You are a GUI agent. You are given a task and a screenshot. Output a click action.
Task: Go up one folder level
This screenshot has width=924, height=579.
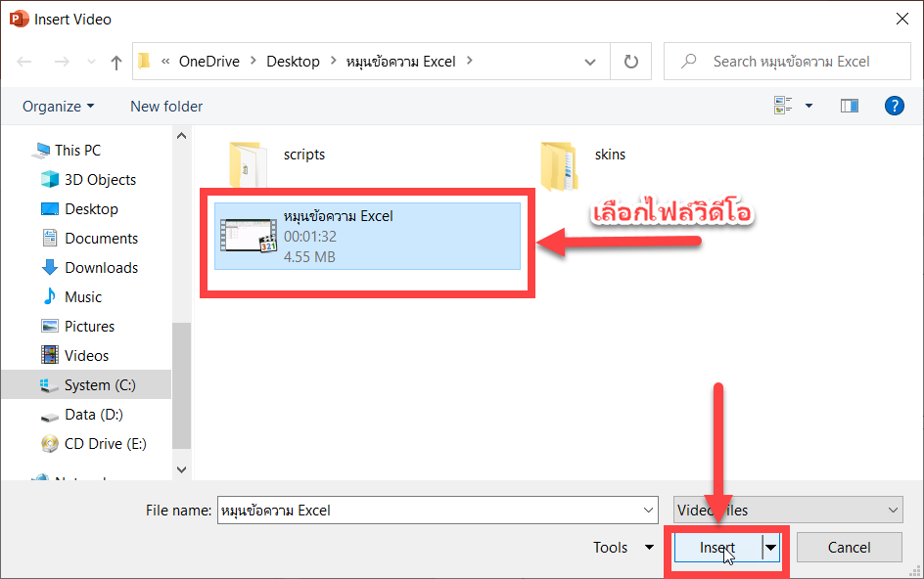coord(116,62)
